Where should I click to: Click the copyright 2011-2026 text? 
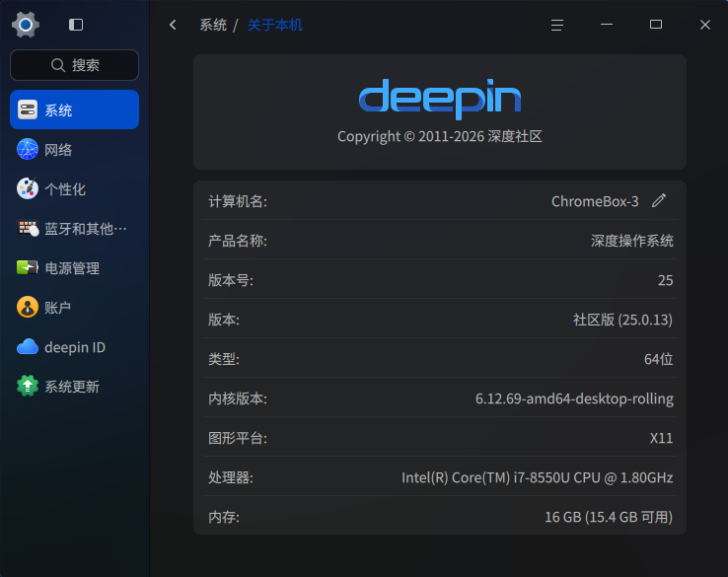[440, 136]
